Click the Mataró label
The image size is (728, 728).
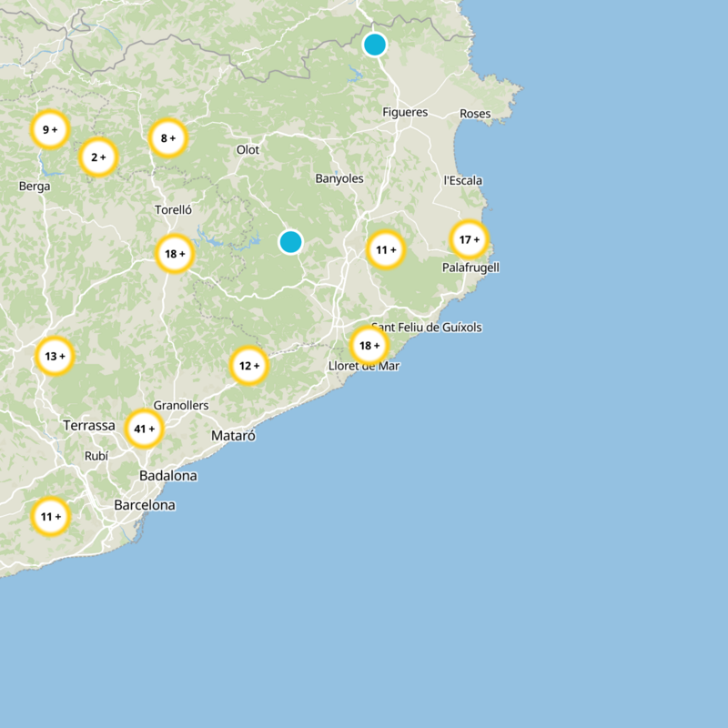[x=233, y=436]
